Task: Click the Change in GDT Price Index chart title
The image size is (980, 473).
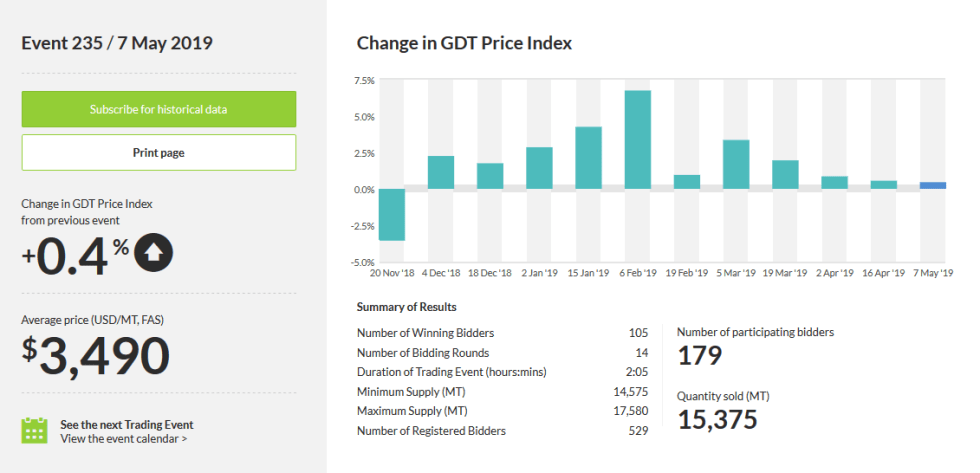Action: (x=464, y=43)
